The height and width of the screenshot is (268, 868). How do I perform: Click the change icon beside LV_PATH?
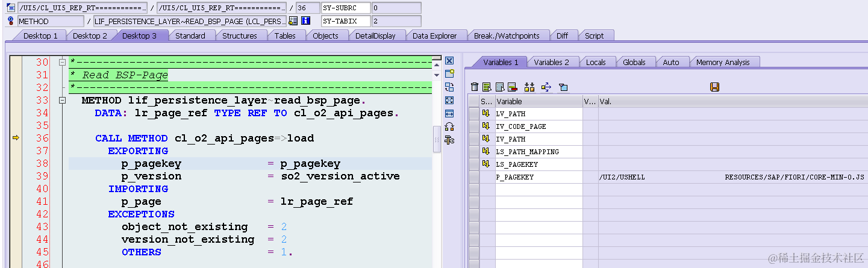click(x=486, y=113)
